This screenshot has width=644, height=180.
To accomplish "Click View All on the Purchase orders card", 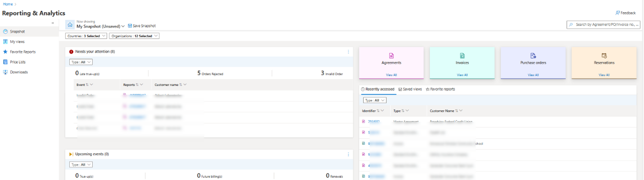I will [533, 75].
